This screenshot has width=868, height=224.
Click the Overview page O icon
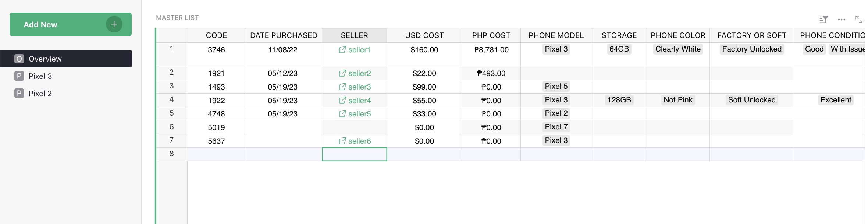19,59
